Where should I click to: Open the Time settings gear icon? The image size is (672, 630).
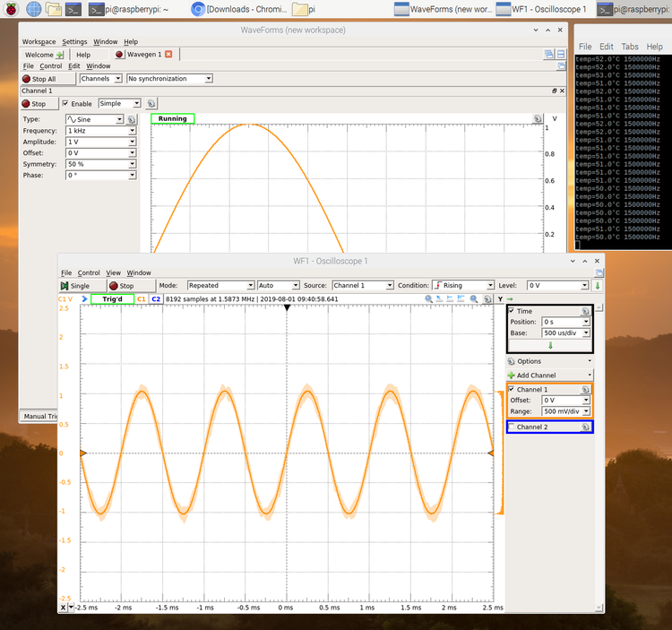[x=587, y=310]
